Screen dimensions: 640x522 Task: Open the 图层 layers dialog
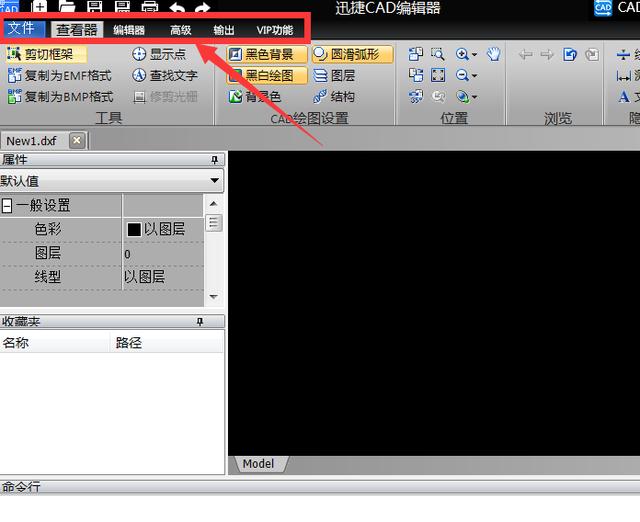pos(334,76)
